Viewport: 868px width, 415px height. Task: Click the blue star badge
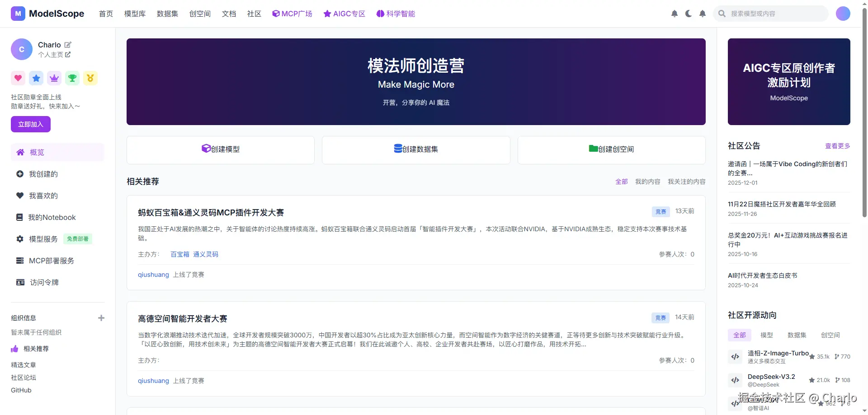pyautogui.click(x=36, y=78)
